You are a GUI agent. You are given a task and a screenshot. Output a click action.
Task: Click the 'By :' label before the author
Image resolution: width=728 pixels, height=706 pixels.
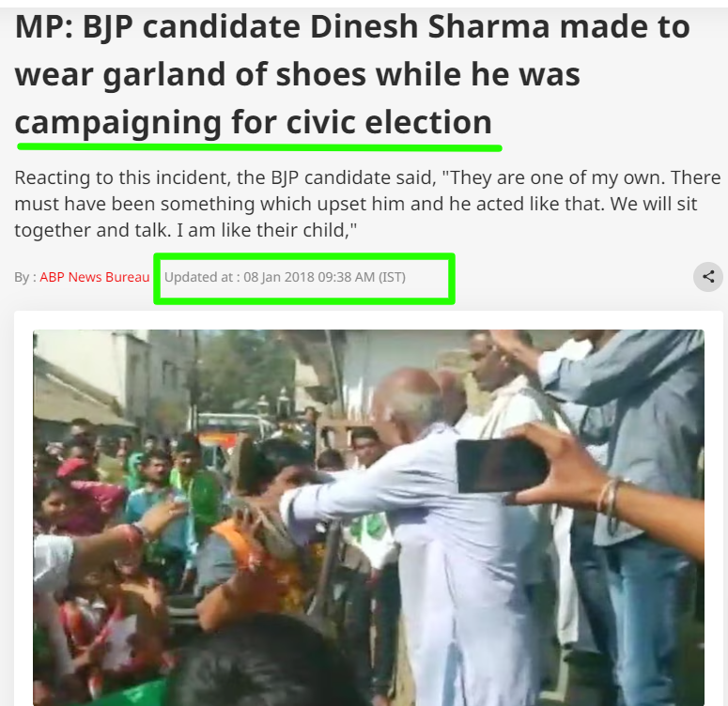pyautogui.click(x=25, y=277)
